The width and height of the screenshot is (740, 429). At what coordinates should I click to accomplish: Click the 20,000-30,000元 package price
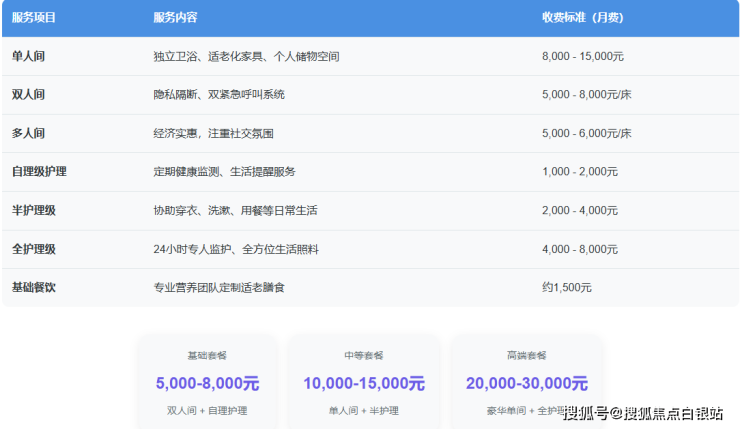526,383
